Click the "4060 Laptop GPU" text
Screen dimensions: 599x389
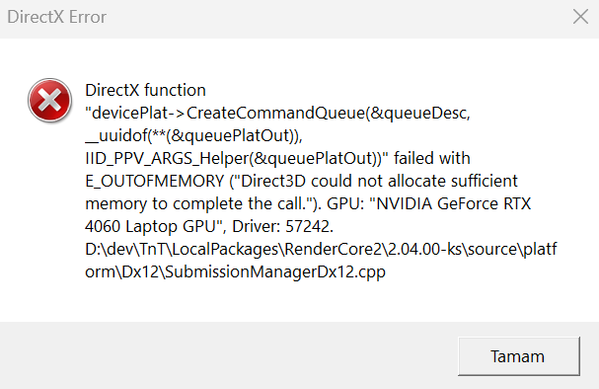click(151, 227)
